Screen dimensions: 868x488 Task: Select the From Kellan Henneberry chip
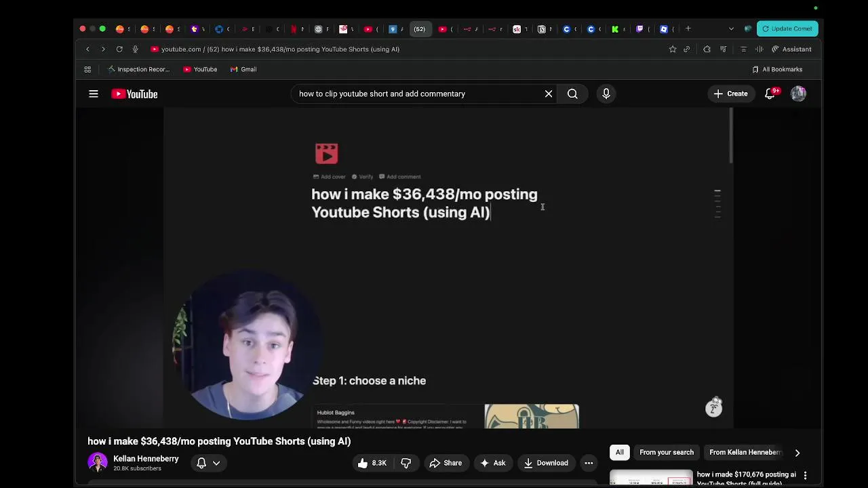tap(745, 452)
